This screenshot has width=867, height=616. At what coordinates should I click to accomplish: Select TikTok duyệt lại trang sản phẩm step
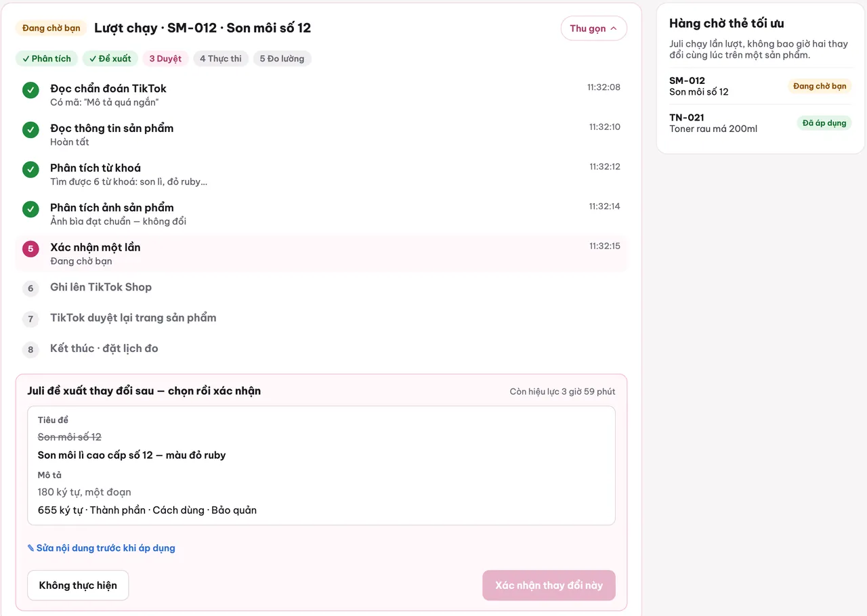point(321,319)
